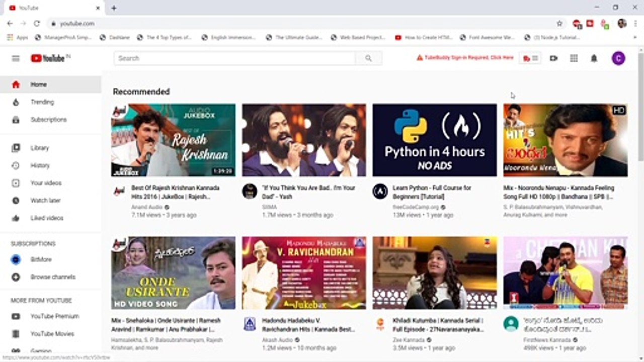The image size is (644, 362).
Task: Click the create video camera icon
Action: tap(553, 58)
